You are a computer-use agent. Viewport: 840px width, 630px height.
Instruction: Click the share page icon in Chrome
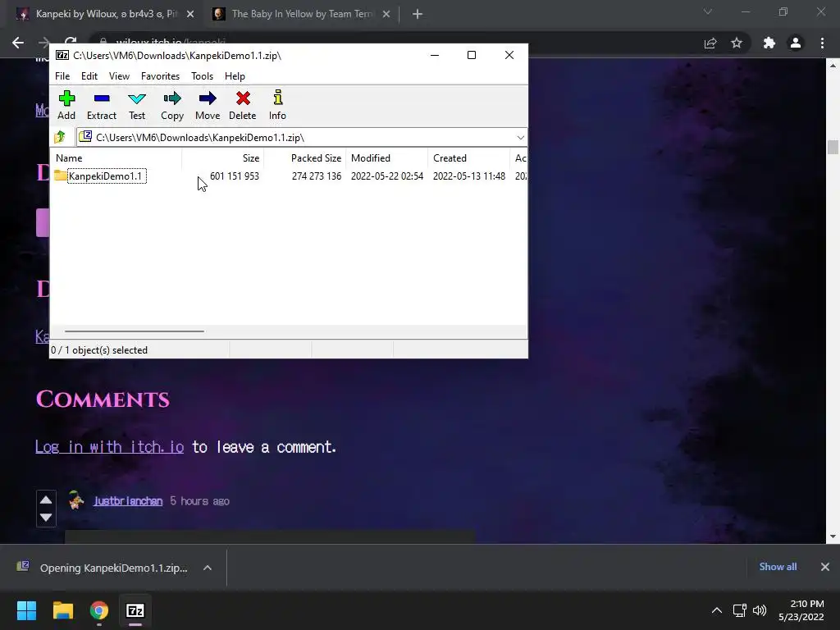(710, 43)
